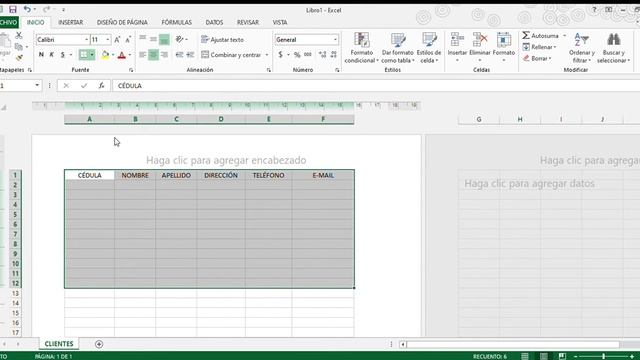This screenshot has height=360, width=640.
Task: Apply the yellow fill color bucket
Action: pyautogui.click(x=105, y=55)
